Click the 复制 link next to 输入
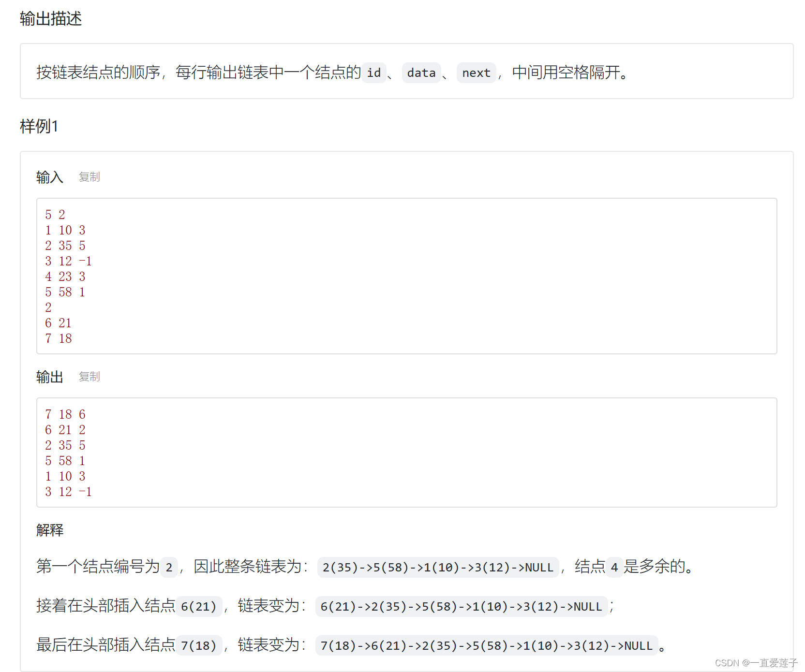805x672 pixels. 89,177
